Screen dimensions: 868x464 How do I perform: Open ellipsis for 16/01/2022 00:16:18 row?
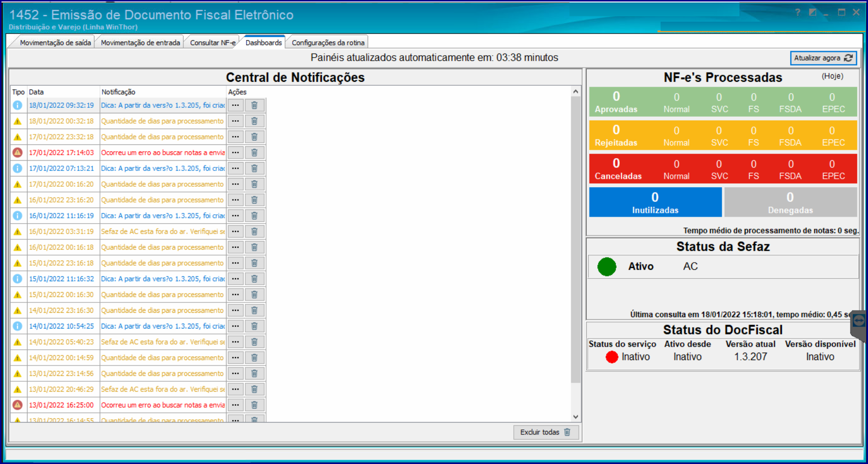235,247
